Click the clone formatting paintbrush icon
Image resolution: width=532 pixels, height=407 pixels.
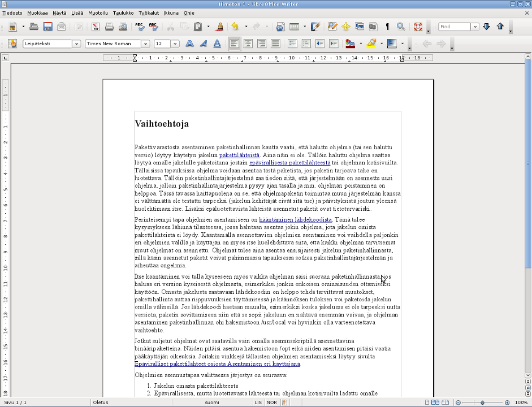coord(219,27)
